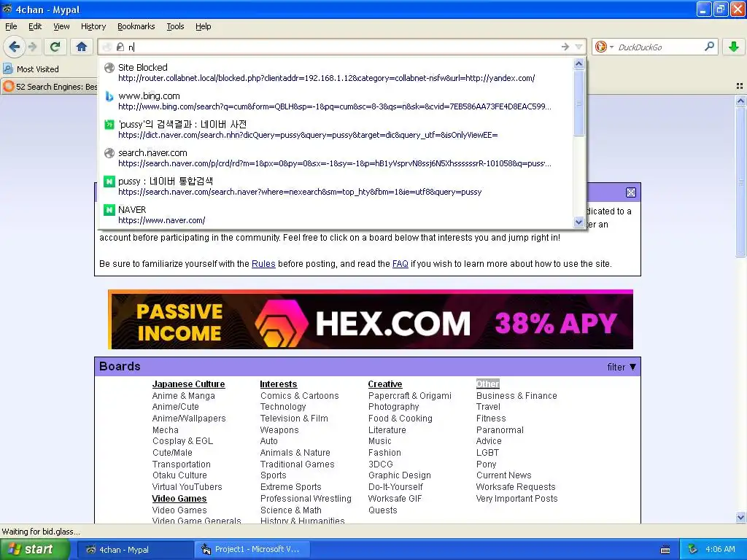747x560 pixels.
Task: Click Japanese Culture heading
Action: tap(189, 384)
